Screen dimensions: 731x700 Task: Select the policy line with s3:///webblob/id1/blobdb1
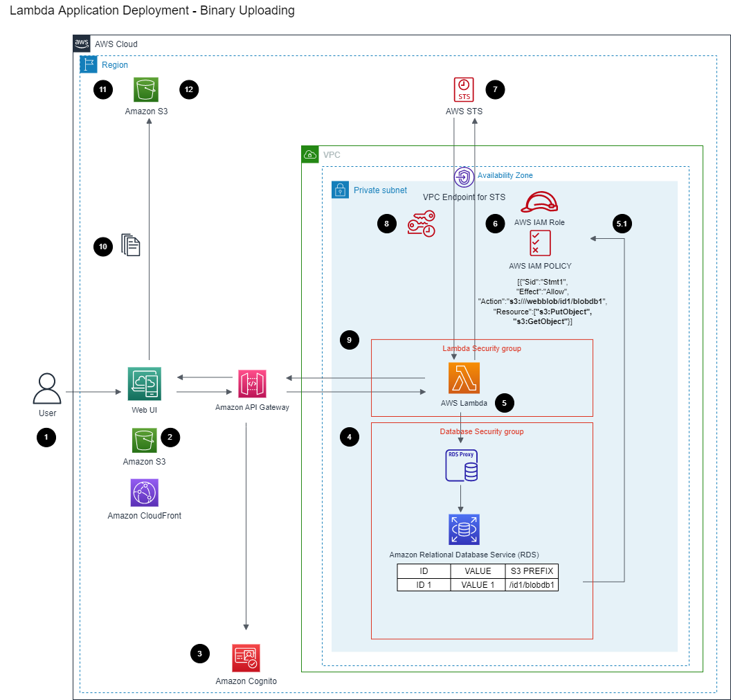click(x=543, y=301)
